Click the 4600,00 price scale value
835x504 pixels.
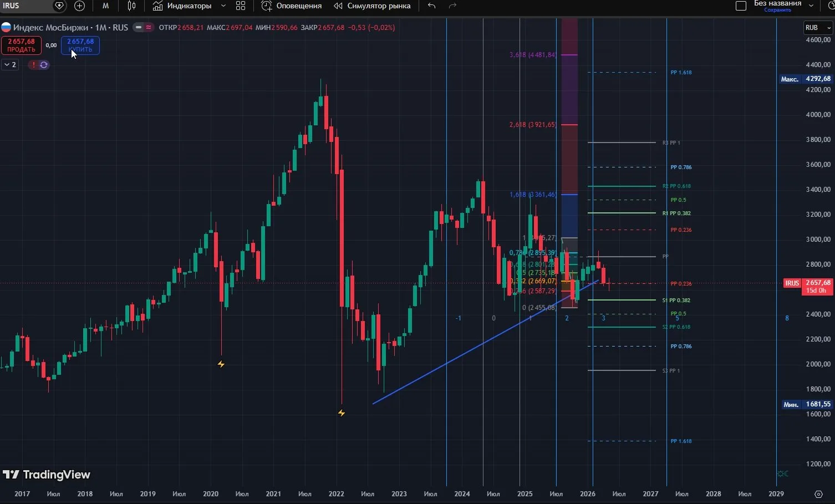click(818, 40)
